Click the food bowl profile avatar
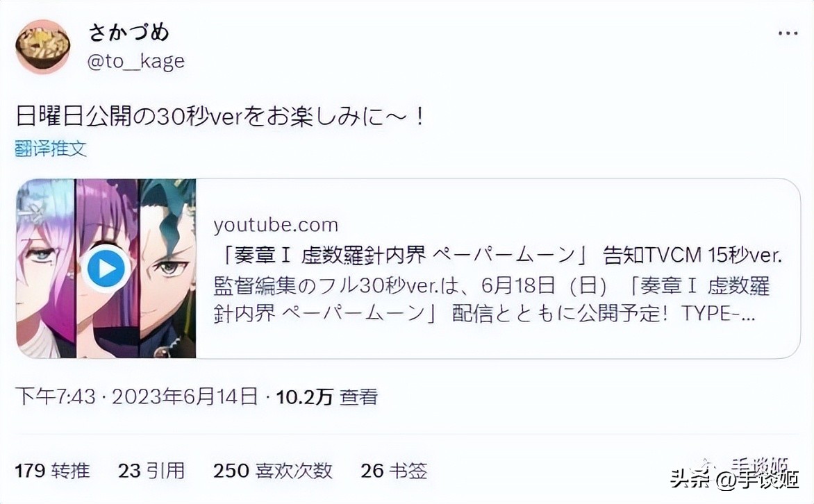814x504 pixels. click(x=42, y=47)
